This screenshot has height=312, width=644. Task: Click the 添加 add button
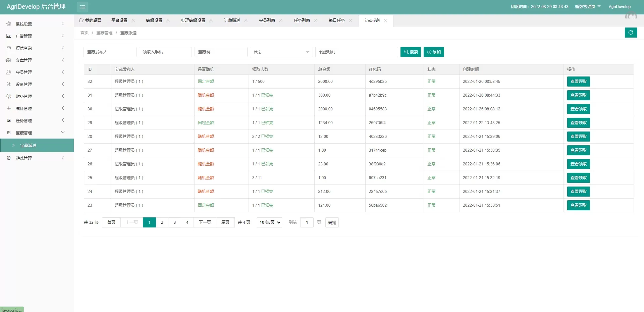[434, 52]
